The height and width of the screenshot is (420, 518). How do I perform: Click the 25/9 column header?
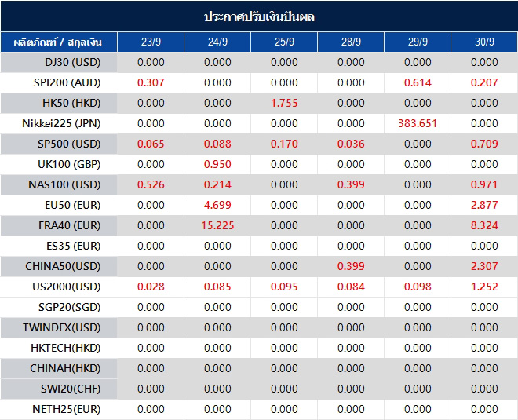[284, 42]
